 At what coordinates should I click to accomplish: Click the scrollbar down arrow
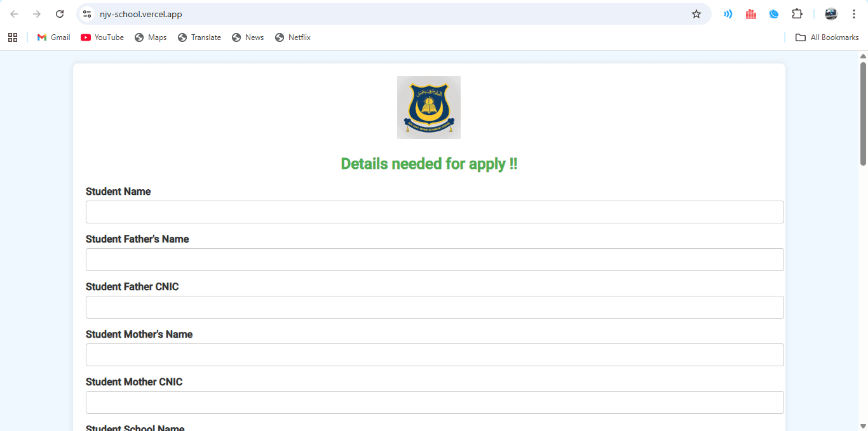(x=863, y=426)
